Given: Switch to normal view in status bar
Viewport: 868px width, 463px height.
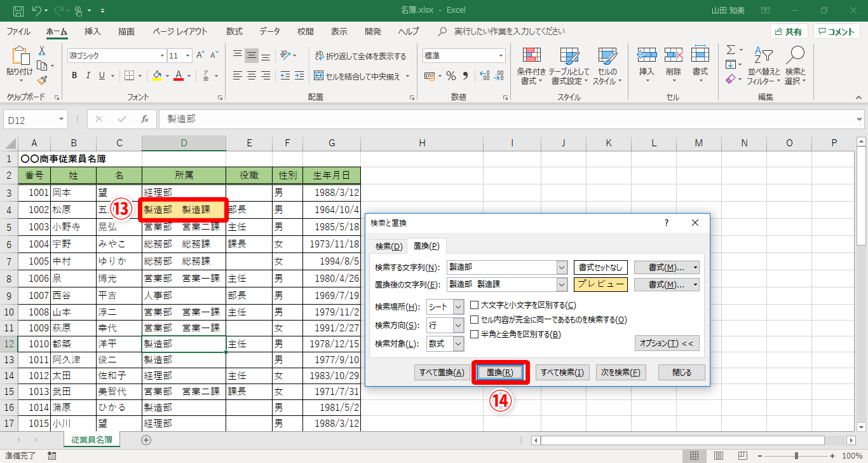Looking at the screenshot, I should tap(695, 455).
